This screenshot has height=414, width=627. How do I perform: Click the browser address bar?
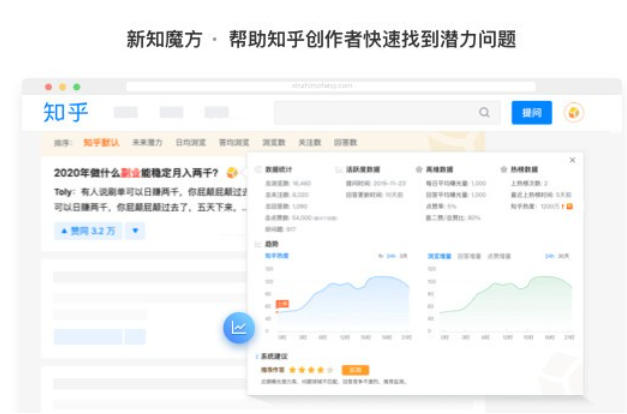(x=331, y=86)
